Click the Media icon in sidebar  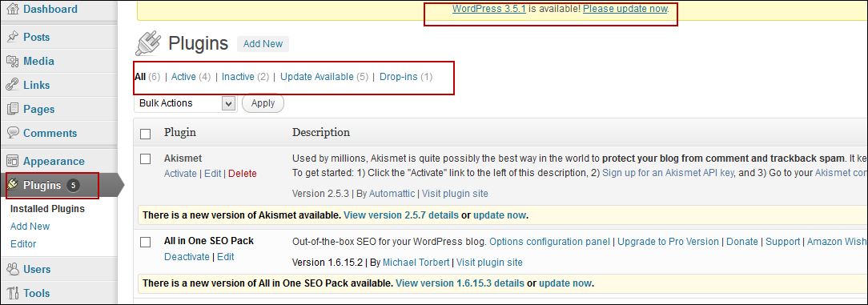13,62
